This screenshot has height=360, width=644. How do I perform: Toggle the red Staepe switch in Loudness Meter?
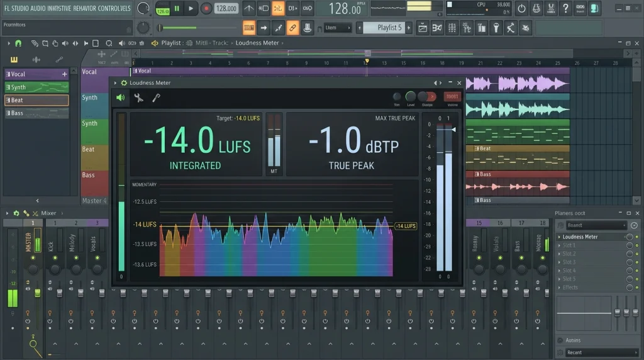pos(427,96)
